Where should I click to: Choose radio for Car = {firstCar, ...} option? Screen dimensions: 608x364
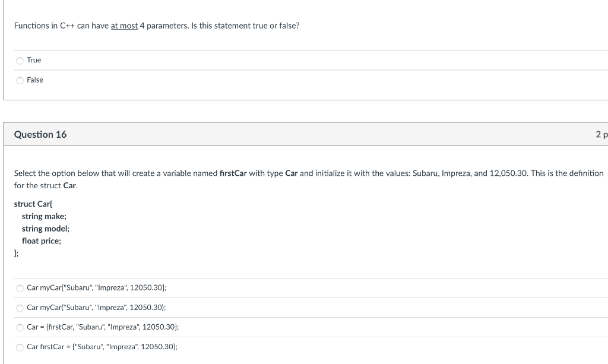tap(20, 328)
